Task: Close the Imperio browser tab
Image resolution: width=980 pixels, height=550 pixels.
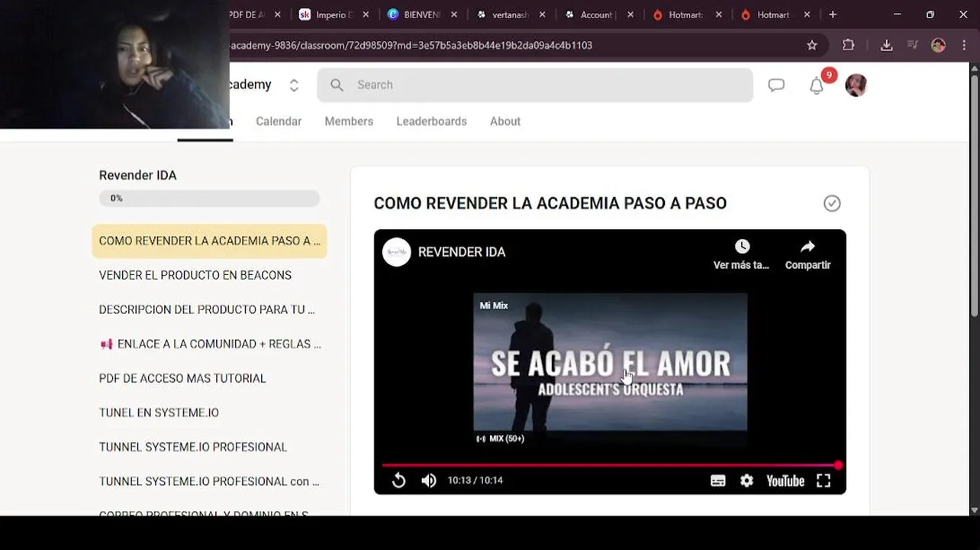Action: click(x=366, y=15)
